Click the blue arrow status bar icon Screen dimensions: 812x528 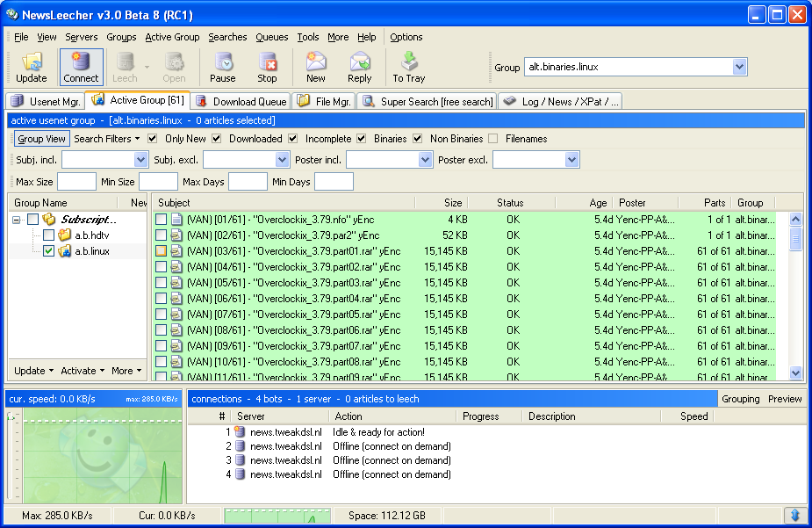tap(795, 515)
